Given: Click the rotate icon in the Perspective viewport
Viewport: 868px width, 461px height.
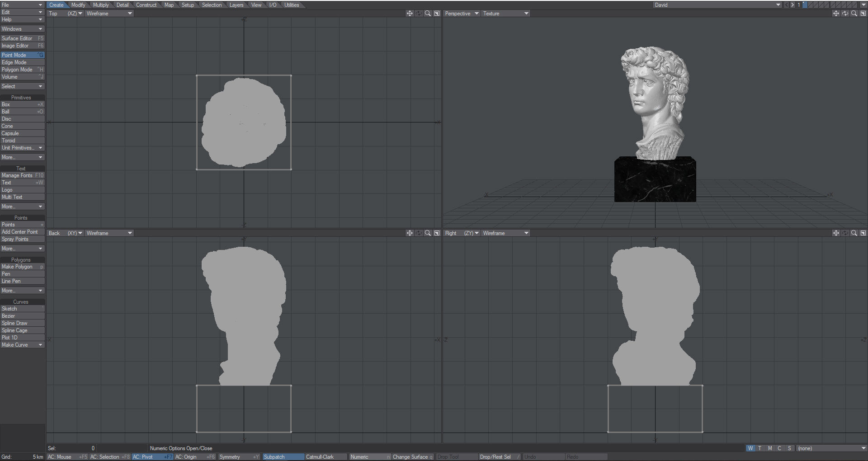Looking at the screenshot, I should 845,14.
